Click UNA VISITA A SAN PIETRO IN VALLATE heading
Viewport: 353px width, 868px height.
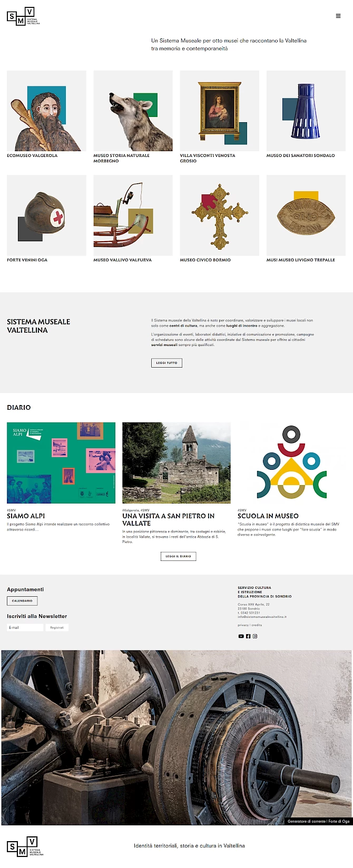(x=168, y=520)
